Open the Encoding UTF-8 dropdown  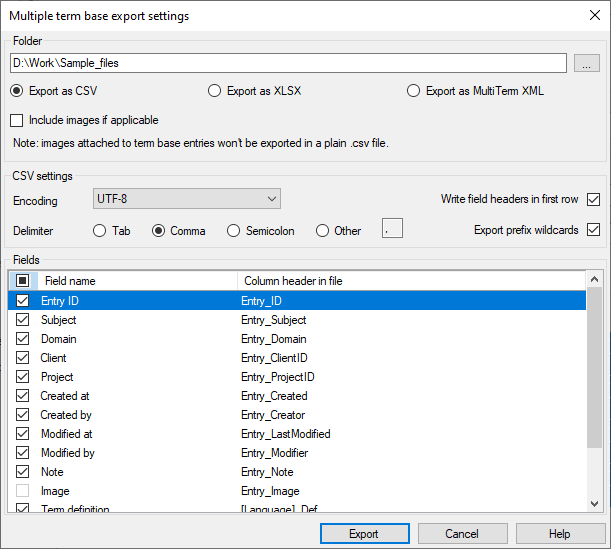pyautogui.click(x=186, y=199)
